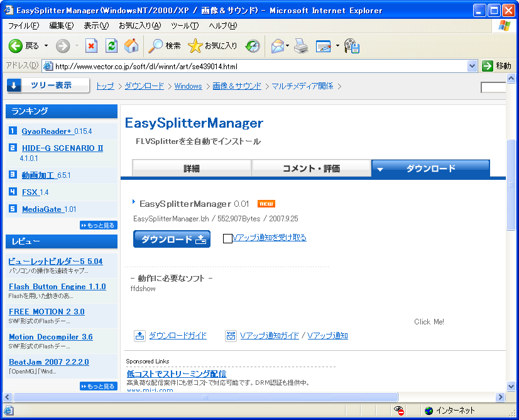Image resolution: width=519 pixels, height=420 pixels.
Task: Click the horizontal scrollbar thumb
Action: pyautogui.click(x=205, y=397)
